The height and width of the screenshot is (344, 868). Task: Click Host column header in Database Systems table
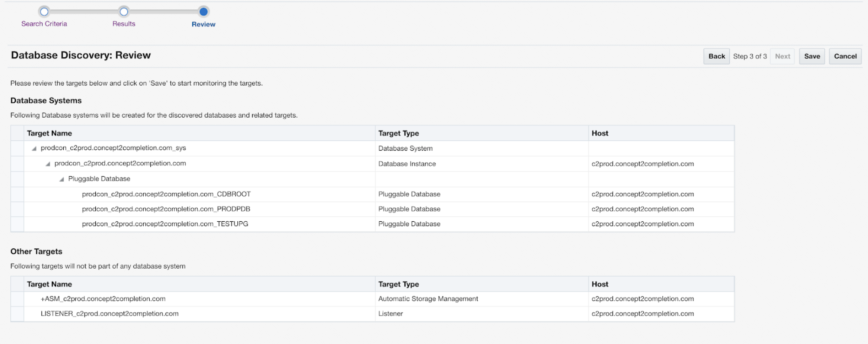(x=600, y=133)
